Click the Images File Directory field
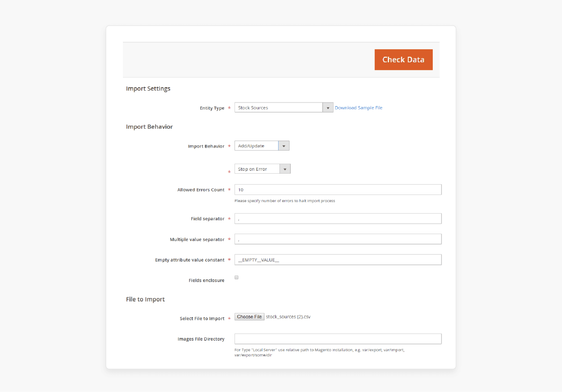562x392 pixels. click(x=338, y=339)
